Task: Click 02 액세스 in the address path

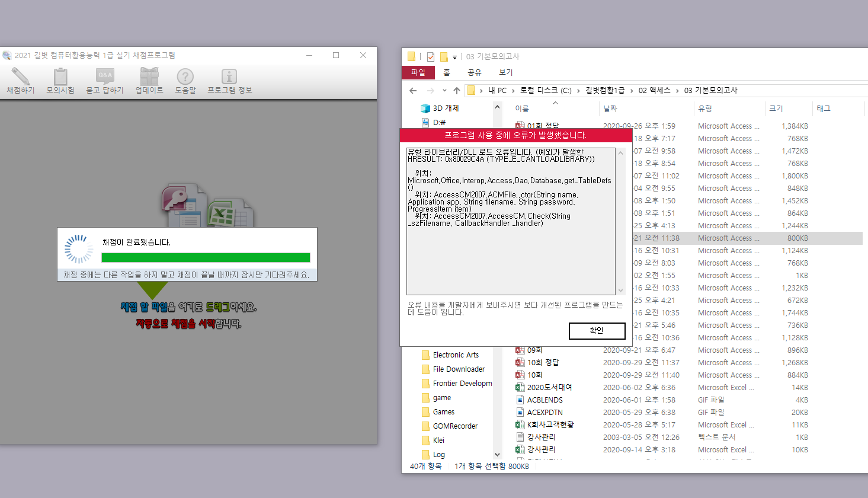Action: click(654, 91)
